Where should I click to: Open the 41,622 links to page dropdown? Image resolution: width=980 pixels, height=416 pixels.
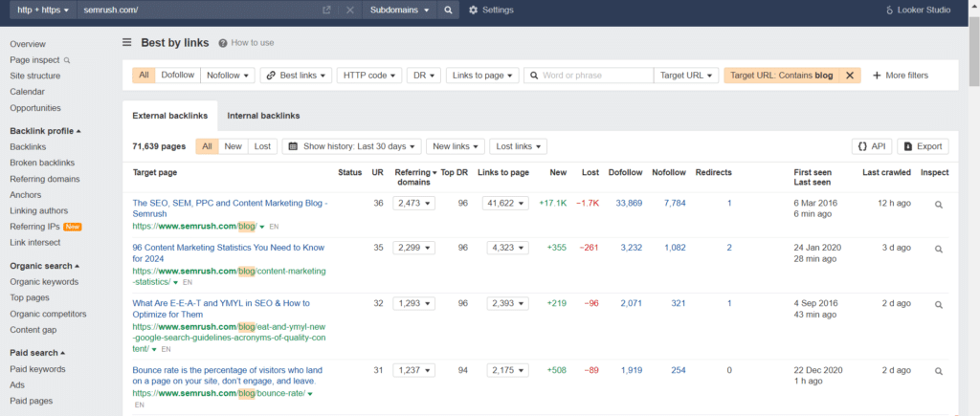pyautogui.click(x=505, y=203)
